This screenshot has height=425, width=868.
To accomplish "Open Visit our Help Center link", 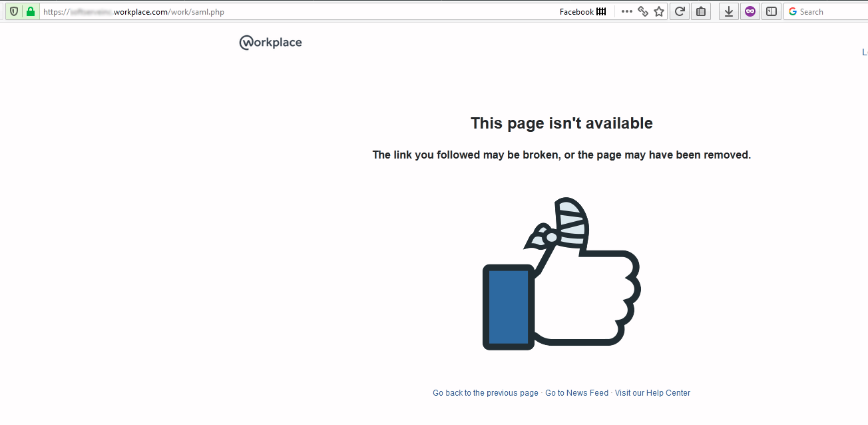I will (x=652, y=393).
